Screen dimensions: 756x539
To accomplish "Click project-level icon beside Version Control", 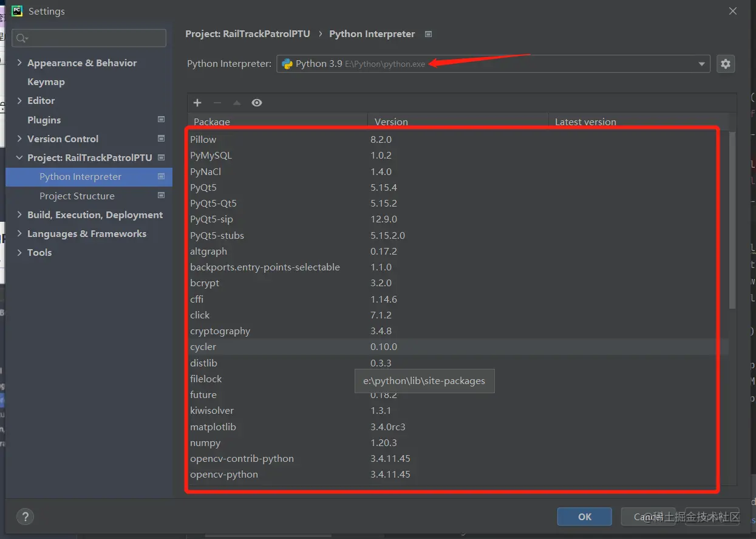I will (161, 139).
